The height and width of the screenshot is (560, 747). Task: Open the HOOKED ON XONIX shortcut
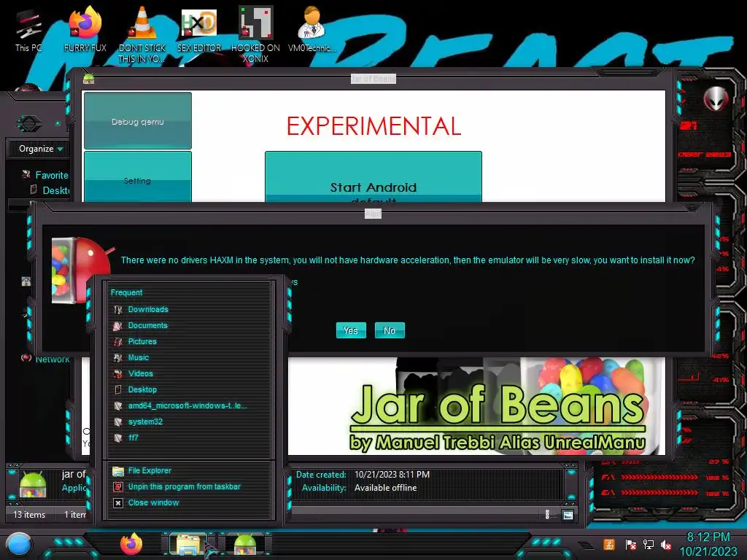(255, 35)
